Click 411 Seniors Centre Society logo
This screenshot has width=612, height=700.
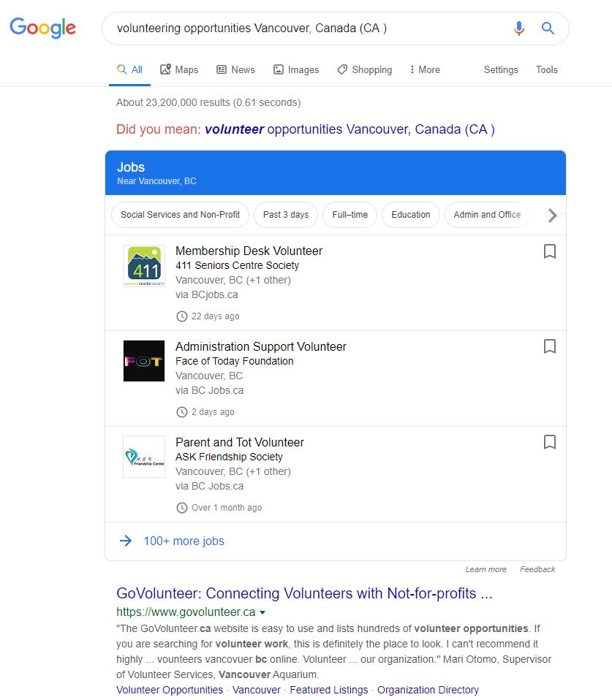[144, 266]
